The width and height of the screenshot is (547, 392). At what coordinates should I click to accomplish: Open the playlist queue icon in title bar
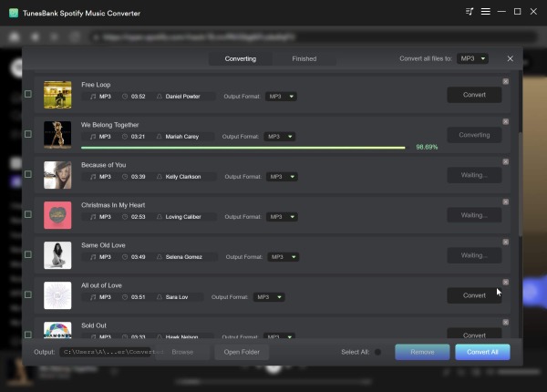(470, 12)
